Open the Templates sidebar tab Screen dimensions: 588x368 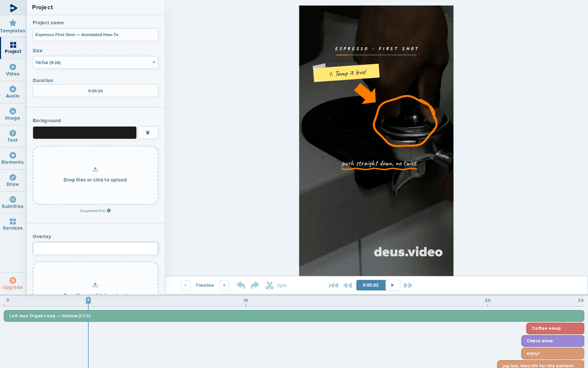[x=13, y=26]
